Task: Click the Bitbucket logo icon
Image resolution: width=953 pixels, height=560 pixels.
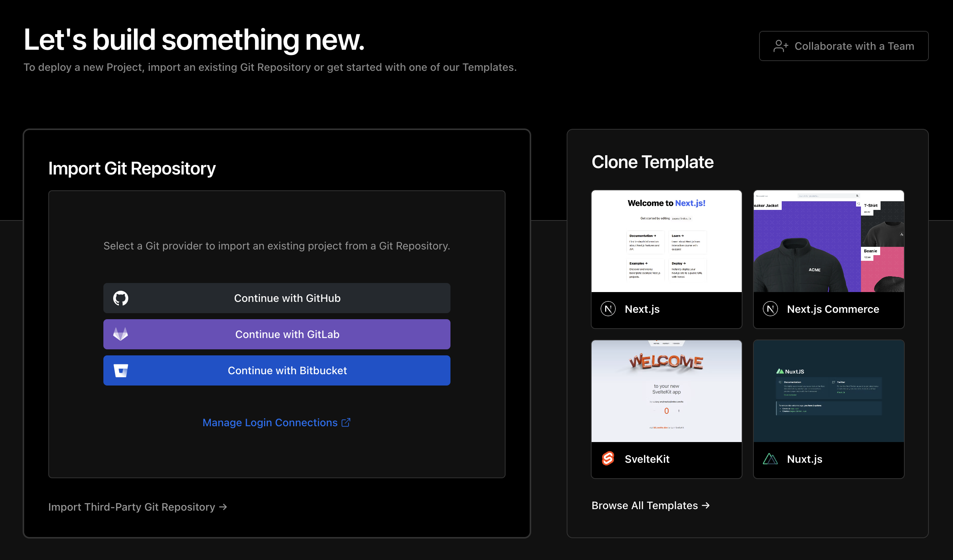Action: click(x=120, y=370)
